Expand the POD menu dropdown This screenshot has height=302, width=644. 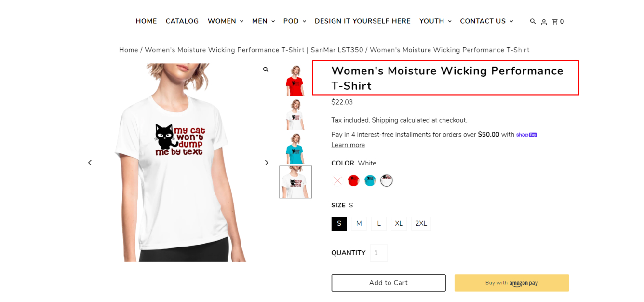[295, 21]
